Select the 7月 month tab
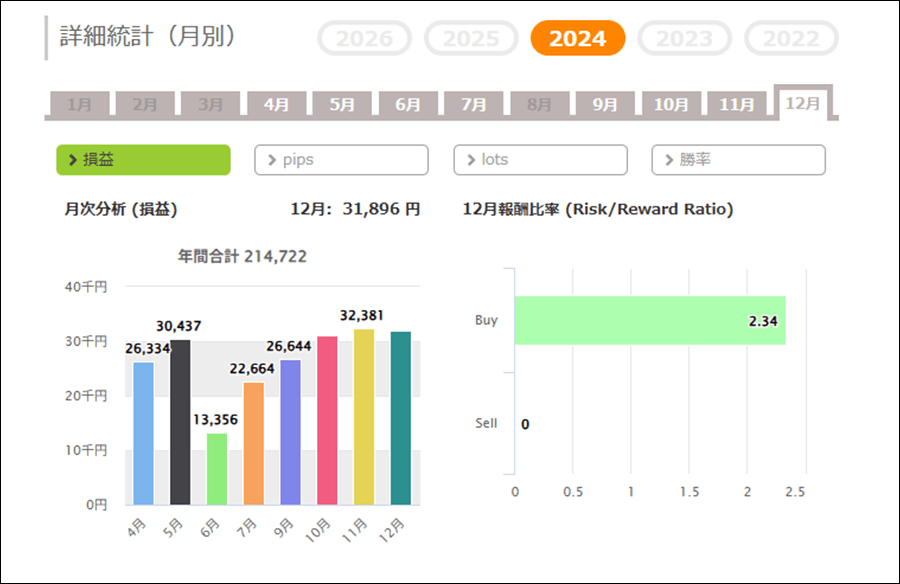900x584 pixels. [473, 104]
